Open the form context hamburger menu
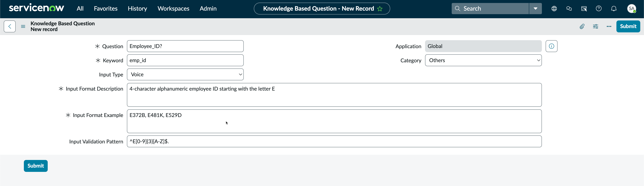This screenshot has height=186, width=644. 23,26
